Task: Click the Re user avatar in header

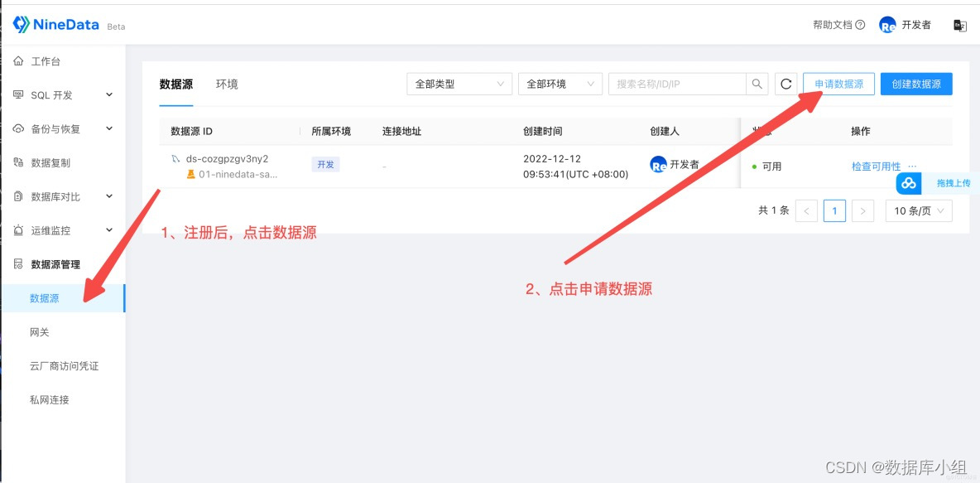Action: click(x=886, y=25)
